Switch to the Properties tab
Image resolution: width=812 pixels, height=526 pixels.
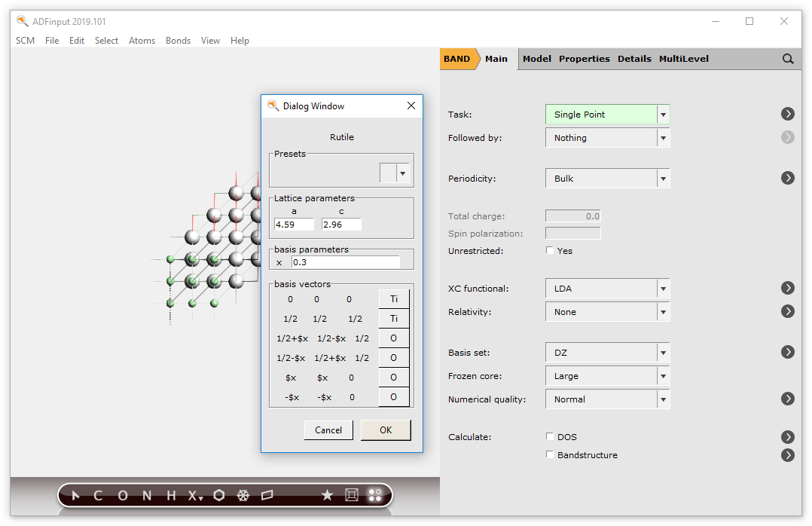coord(585,59)
